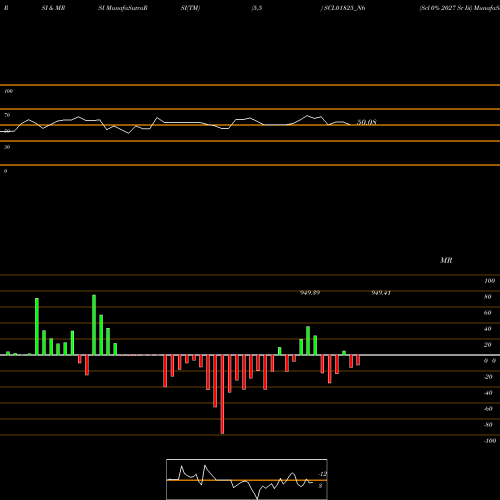Select the "SCL01825_N6" symbol text

[345, 8]
